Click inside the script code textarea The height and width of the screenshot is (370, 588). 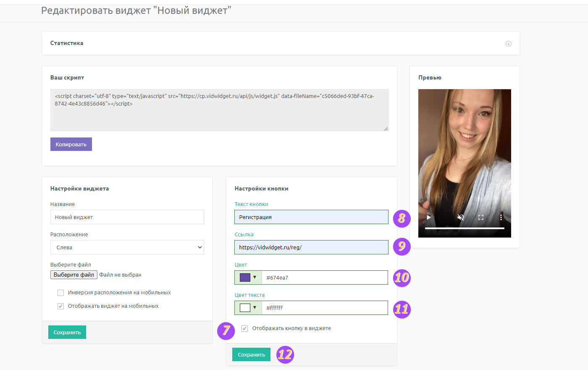219,110
